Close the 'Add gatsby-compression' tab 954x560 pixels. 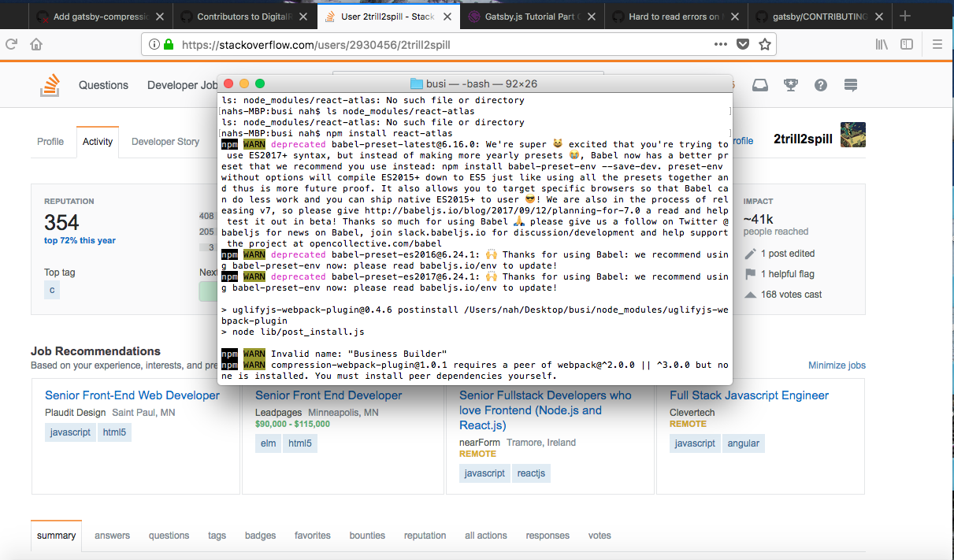[x=161, y=17]
